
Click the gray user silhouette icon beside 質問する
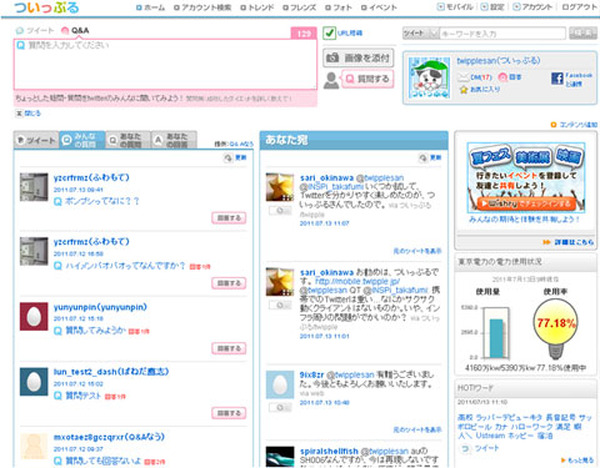pyautogui.click(x=331, y=80)
